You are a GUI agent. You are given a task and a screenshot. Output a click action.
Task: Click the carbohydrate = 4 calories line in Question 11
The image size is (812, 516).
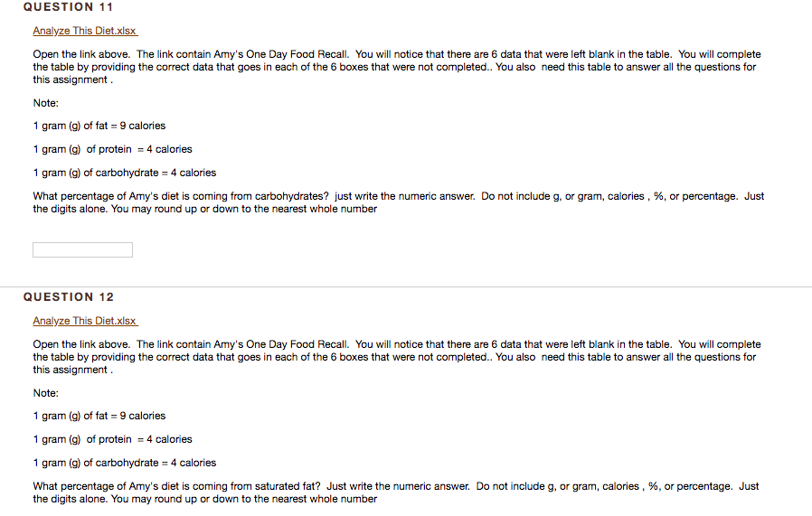(124, 173)
